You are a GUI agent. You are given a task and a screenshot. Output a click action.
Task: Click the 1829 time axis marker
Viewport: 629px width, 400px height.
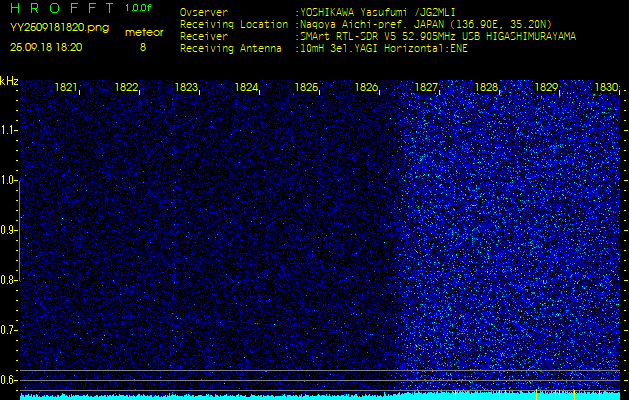point(547,88)
